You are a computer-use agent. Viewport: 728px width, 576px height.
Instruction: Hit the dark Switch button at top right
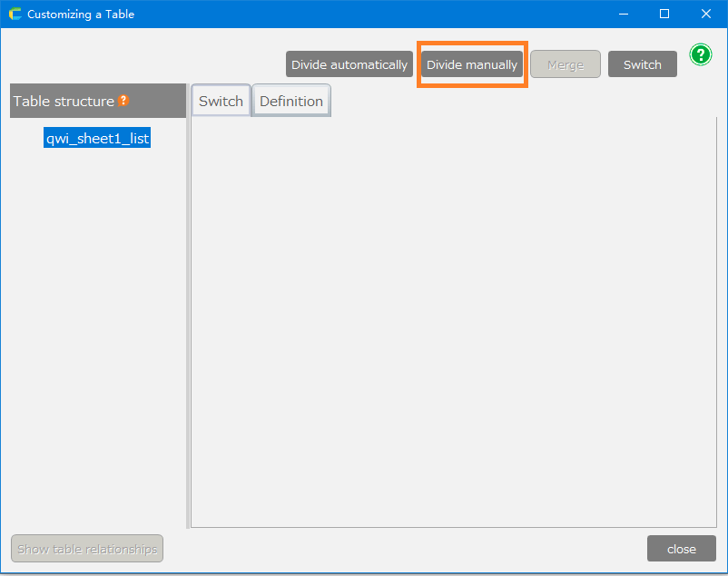pyautogui.click(x=642, y=64)
